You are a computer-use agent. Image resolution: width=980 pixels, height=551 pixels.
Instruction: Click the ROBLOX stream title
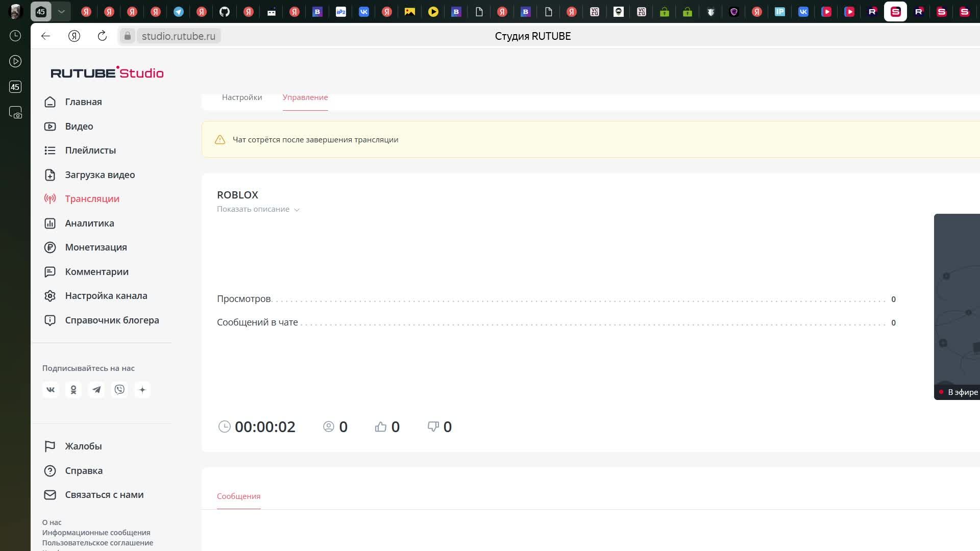click(237, 195)
